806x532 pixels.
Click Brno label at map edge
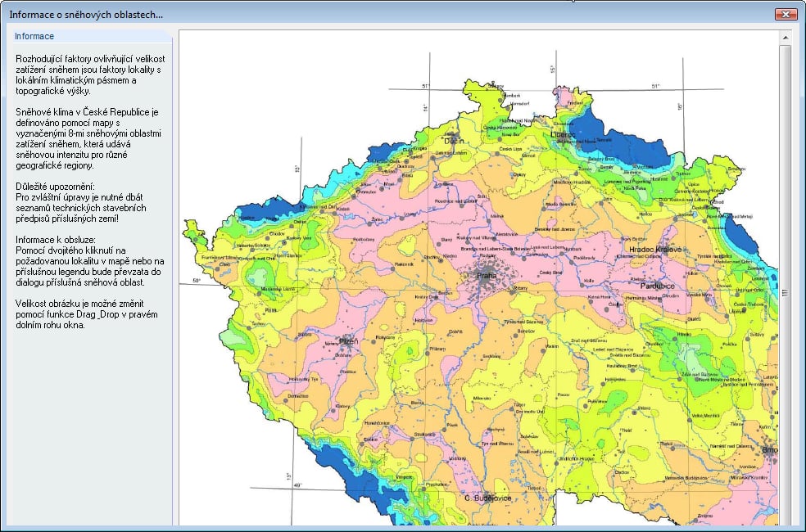770,450
